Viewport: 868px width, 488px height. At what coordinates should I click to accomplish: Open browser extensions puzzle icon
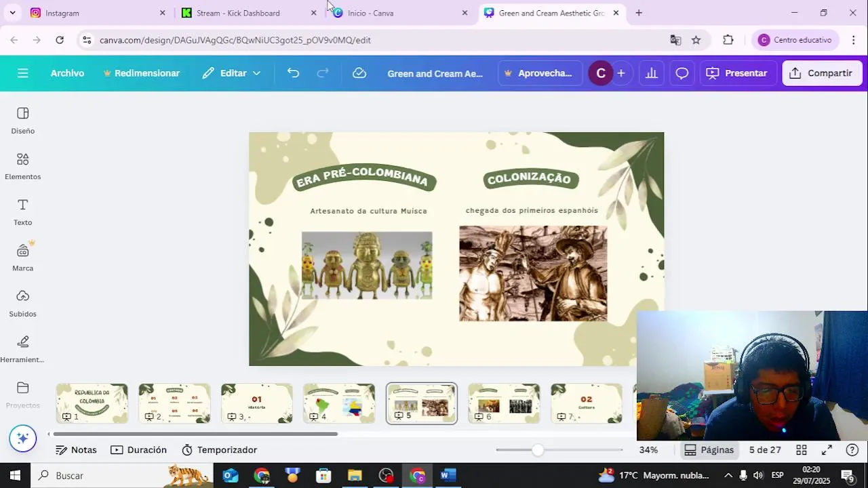(x=728, y=40)
